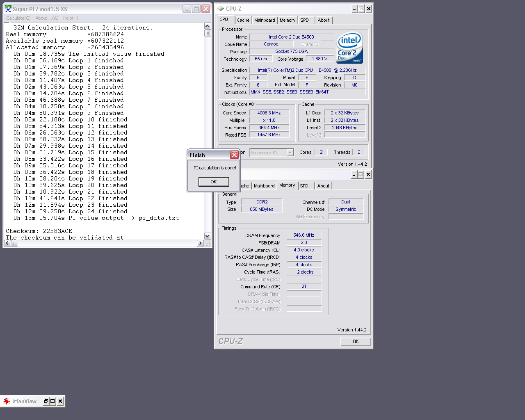Click the Super PI title bar icon
Image resolution: width=525 pixels, height=420 pixels.
[x=8, y=9]
